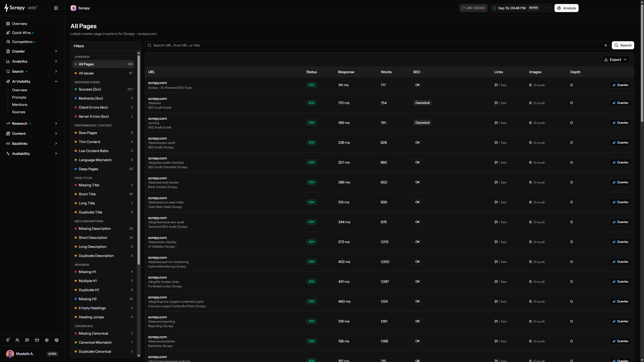Expand the Crawler menu chevron

(x=56, y=51)
